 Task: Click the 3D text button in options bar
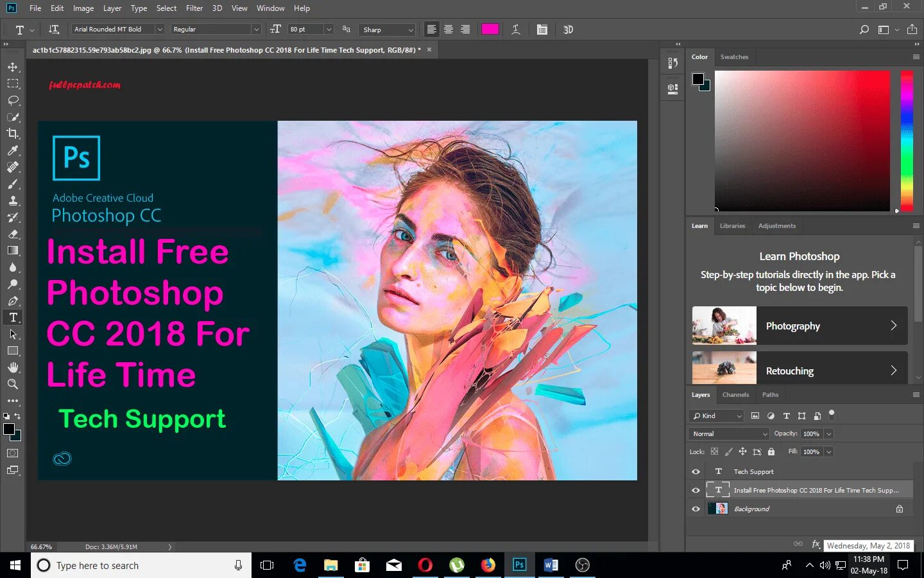568,30
